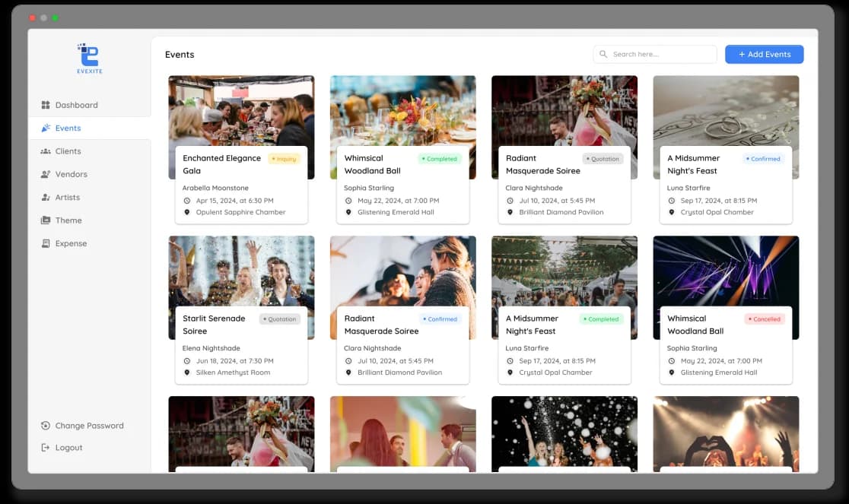Click the Evexite logo at the top
The width and height of the screenshot is (849, 504).
89,59
